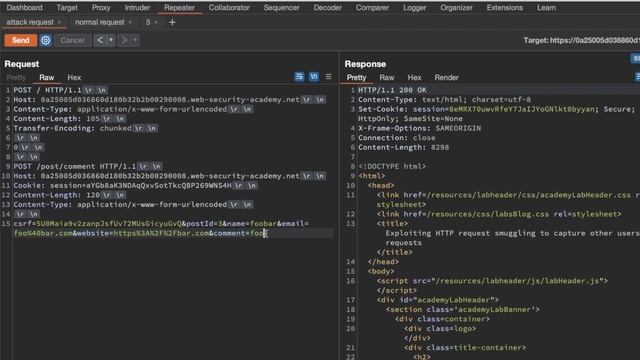Screen dimensions: 640x360
Task: Toggle the Request word wrap icon
Action: point(299,77)
